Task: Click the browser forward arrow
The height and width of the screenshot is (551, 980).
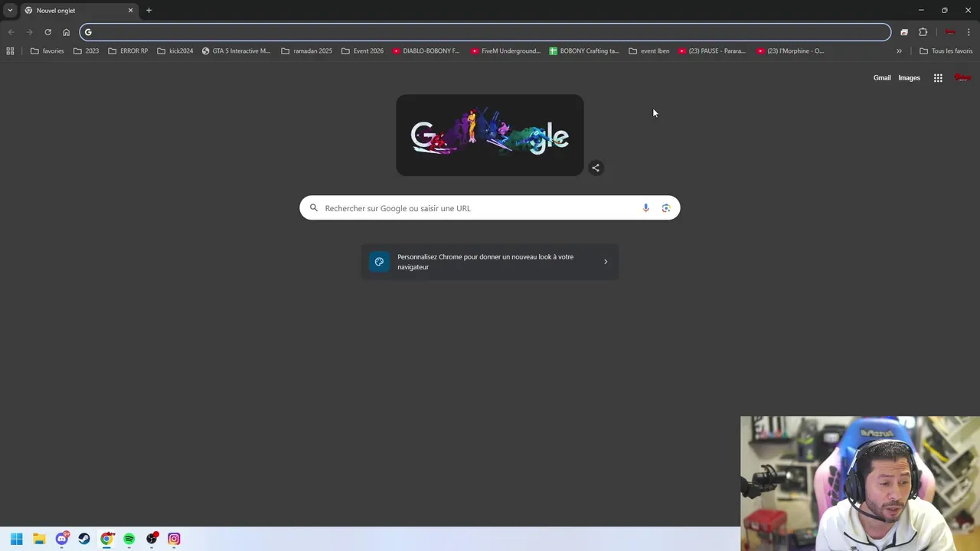Action: [29, 32]
